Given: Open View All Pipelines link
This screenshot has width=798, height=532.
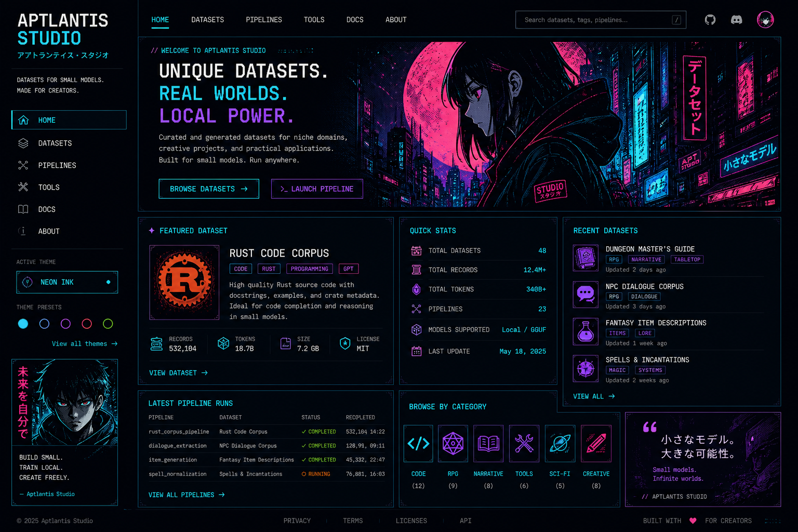Looking at the screenshot, I should [x=187, y=495].
